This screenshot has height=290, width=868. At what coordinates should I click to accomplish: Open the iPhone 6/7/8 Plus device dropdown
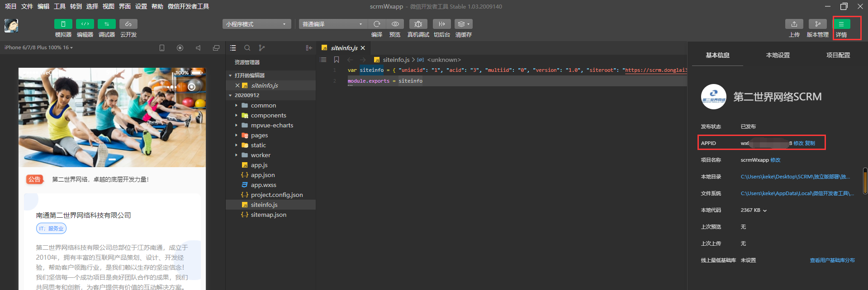[x=38, y=47]
